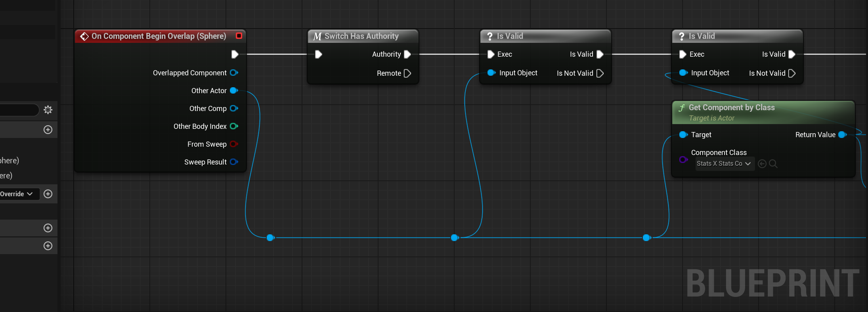Click the Target input pin on Get Component

coord(683,135)
